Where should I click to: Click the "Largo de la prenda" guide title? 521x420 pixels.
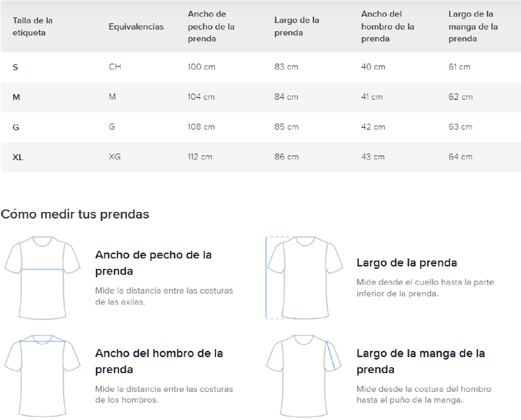(x=406, y=263)
